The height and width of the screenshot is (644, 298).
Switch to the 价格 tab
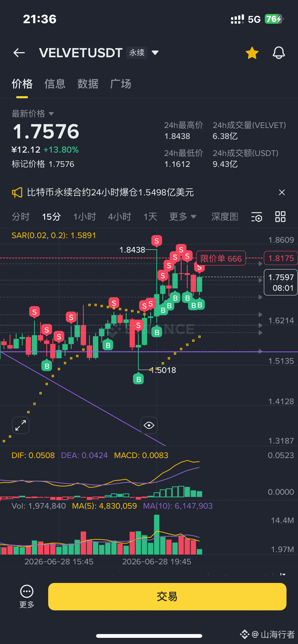click(x=22, y=84)
